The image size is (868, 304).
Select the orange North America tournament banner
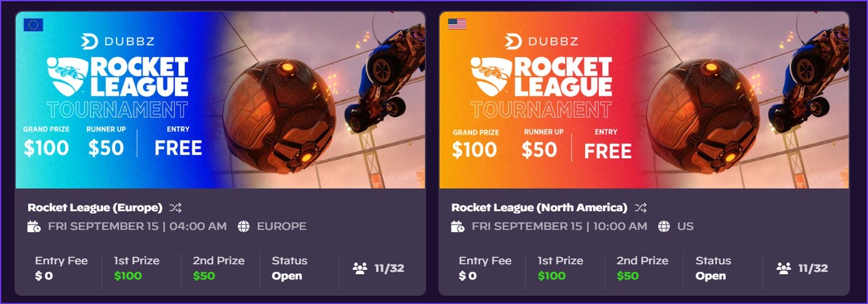644,100
